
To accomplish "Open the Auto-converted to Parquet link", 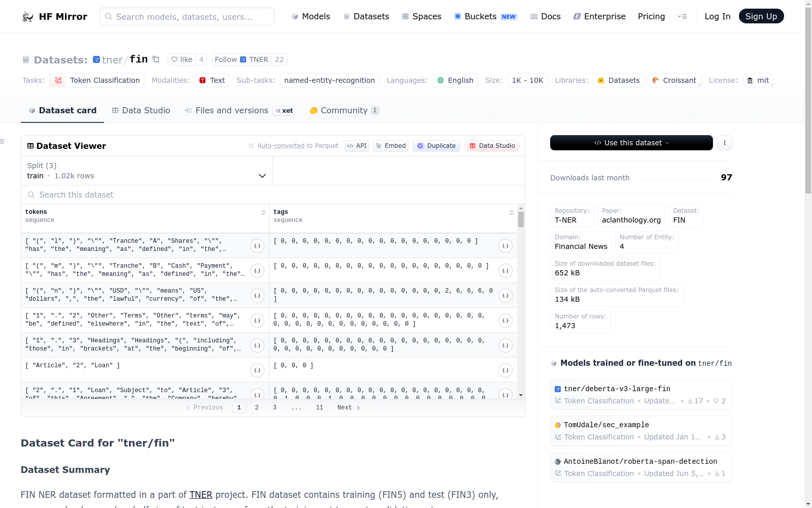I will coord(281,146).
